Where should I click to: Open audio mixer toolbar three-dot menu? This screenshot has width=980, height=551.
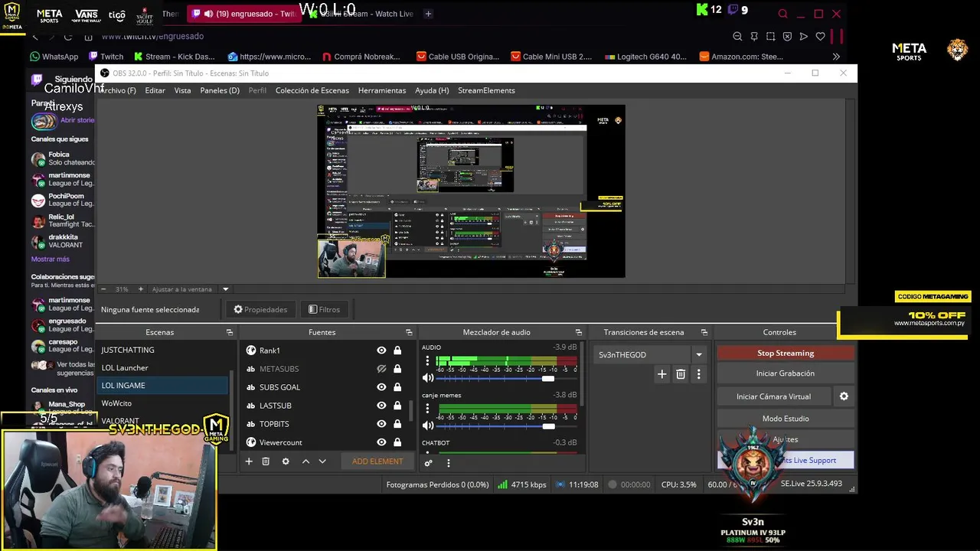tap(449, 462)
